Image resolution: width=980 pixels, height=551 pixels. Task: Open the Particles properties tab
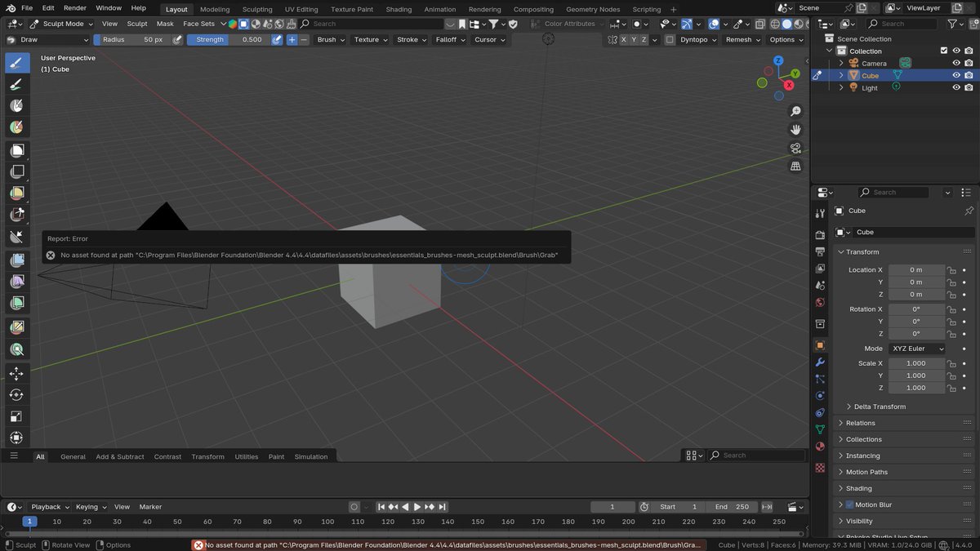(x=820, y=379)
